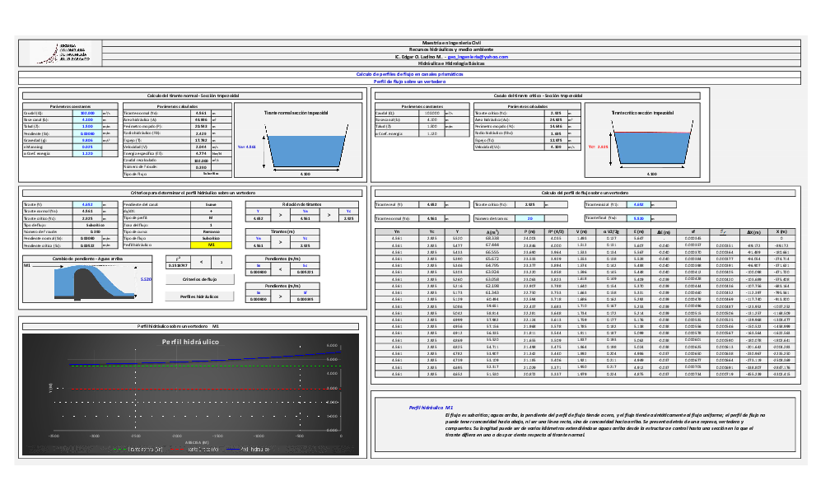Click the n Manning input value
The height and width of the screenshot is (504, 830).
tap(87, 147)
